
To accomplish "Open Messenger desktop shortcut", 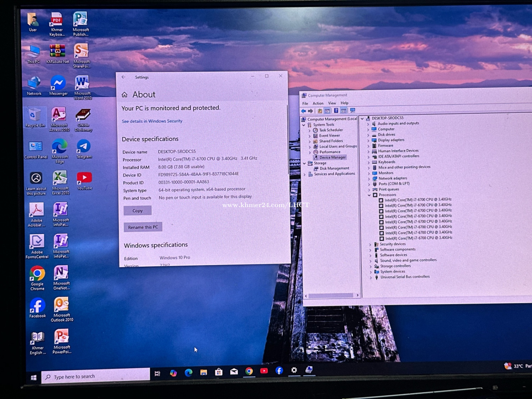I will [58, 85].
